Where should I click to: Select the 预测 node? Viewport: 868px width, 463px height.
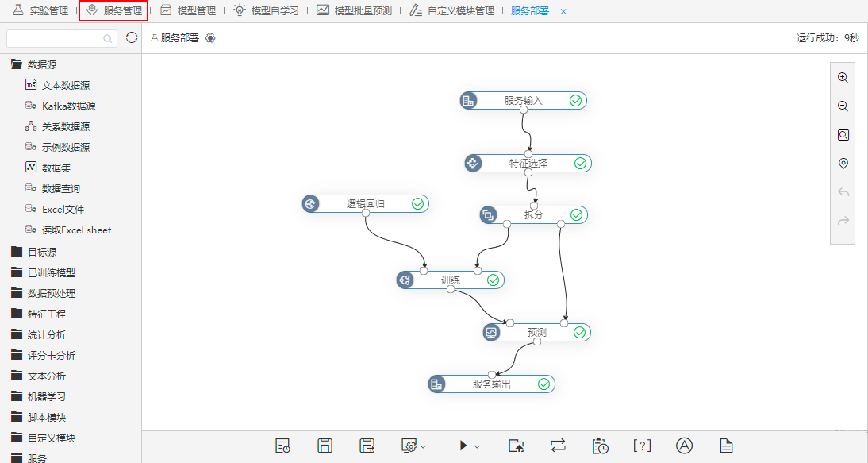(x=537, y=332)
